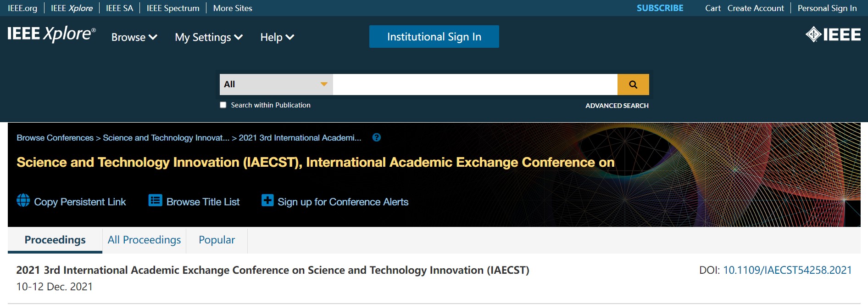The height and width of the screenshot is (305, 868).
Task: Click inside the main search text field
Action: (x=475, y=85)
